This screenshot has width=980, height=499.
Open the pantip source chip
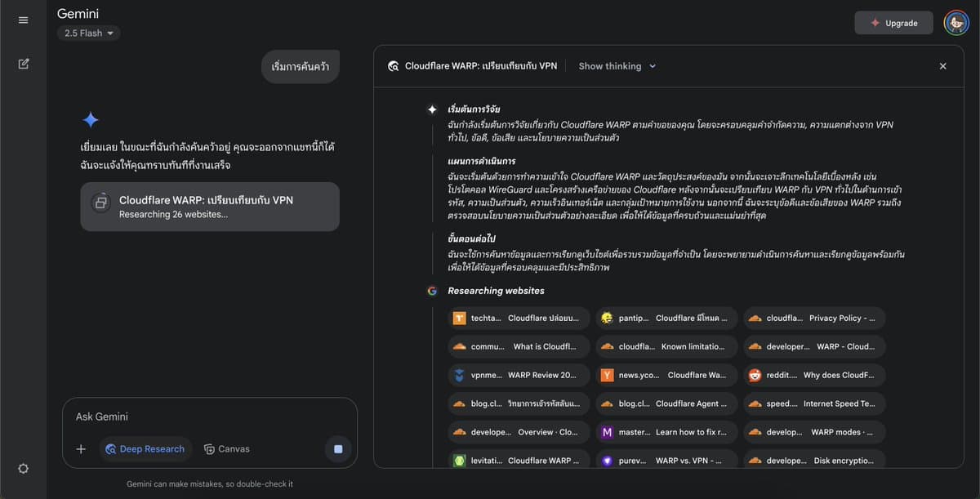(666, 318)
